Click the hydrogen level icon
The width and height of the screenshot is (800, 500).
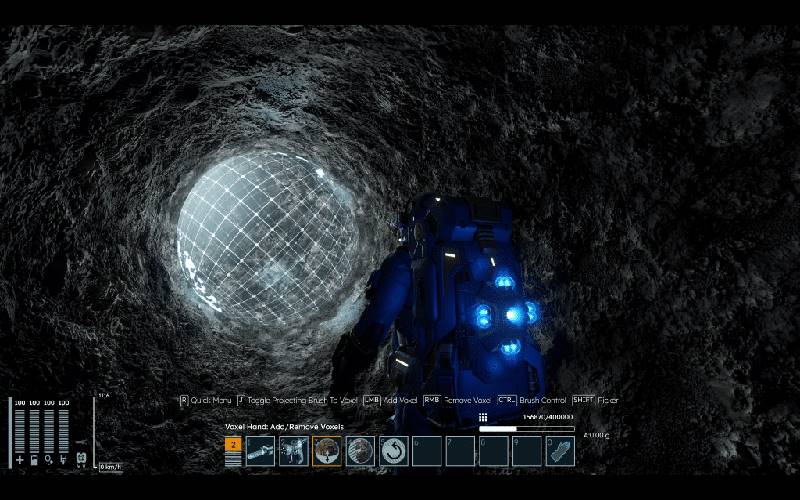[x=64, y=460]
